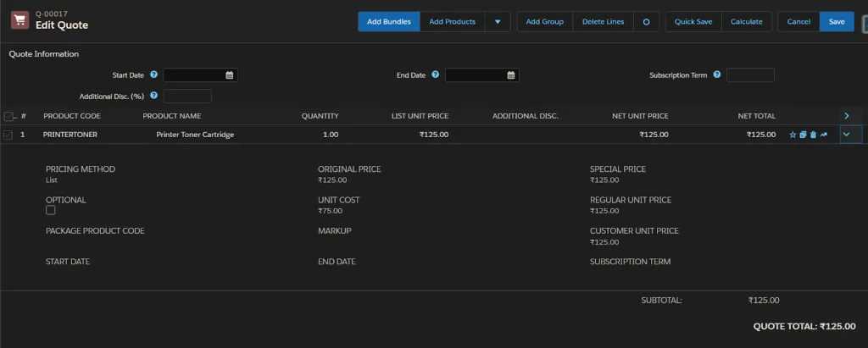Click the Calculate button
The image size is (868, 348).
point(746,21)
